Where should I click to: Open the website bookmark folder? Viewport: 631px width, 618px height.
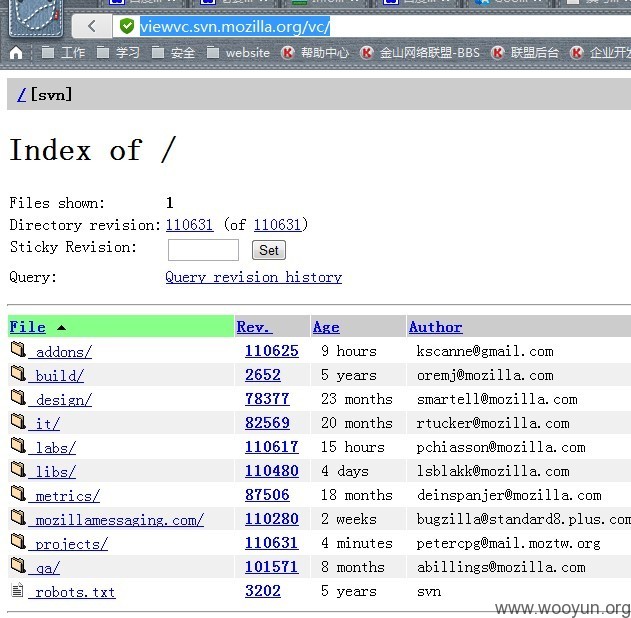[x=238, y=53]
